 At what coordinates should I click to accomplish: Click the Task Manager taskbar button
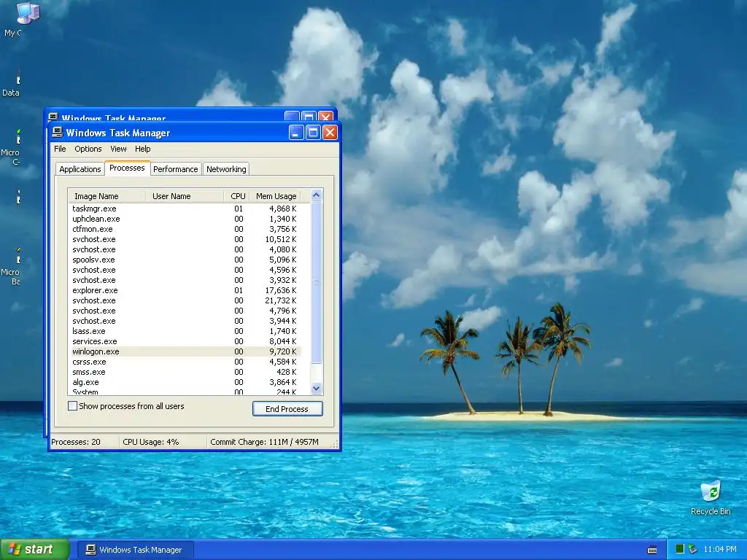pos(135,550)
